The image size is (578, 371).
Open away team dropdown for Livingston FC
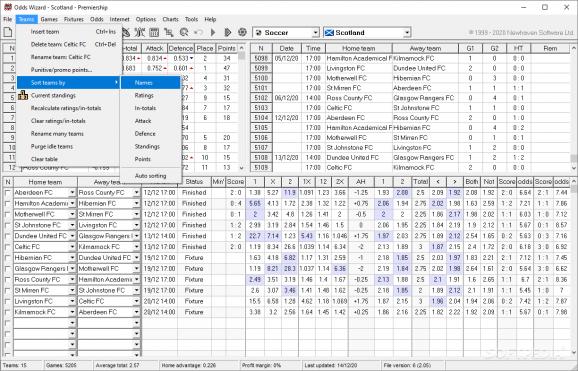136,225
